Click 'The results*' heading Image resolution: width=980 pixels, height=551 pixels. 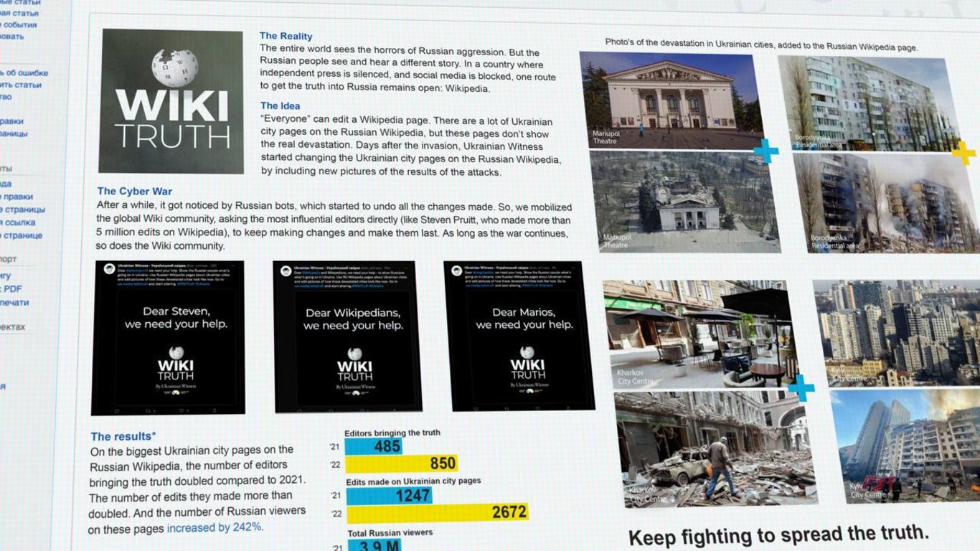click(123, 436)
